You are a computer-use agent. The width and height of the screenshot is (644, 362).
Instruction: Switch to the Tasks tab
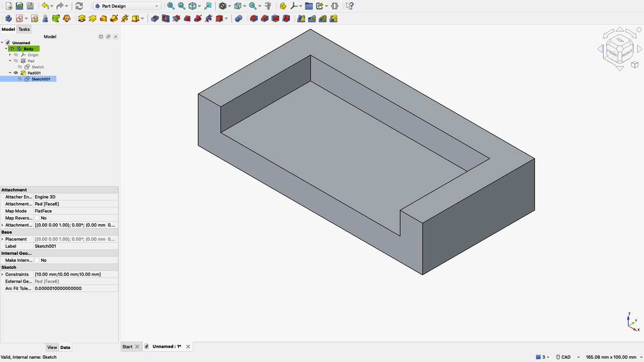24,29
